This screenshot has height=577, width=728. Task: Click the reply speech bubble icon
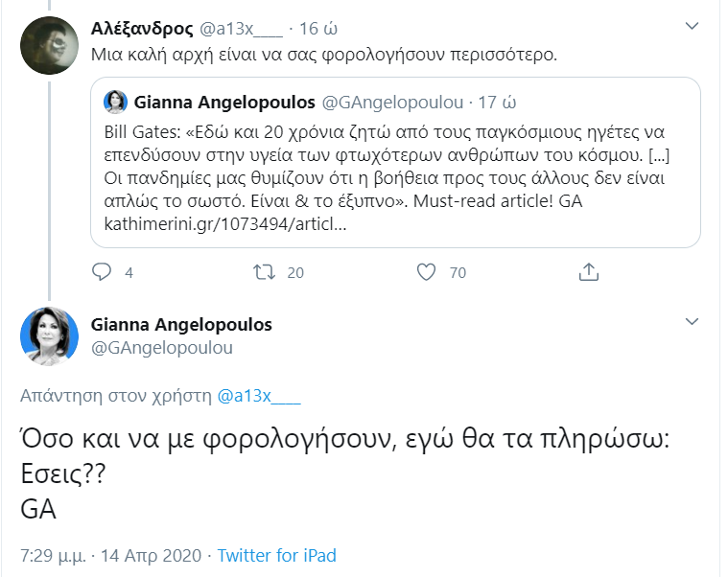(102, 272)
